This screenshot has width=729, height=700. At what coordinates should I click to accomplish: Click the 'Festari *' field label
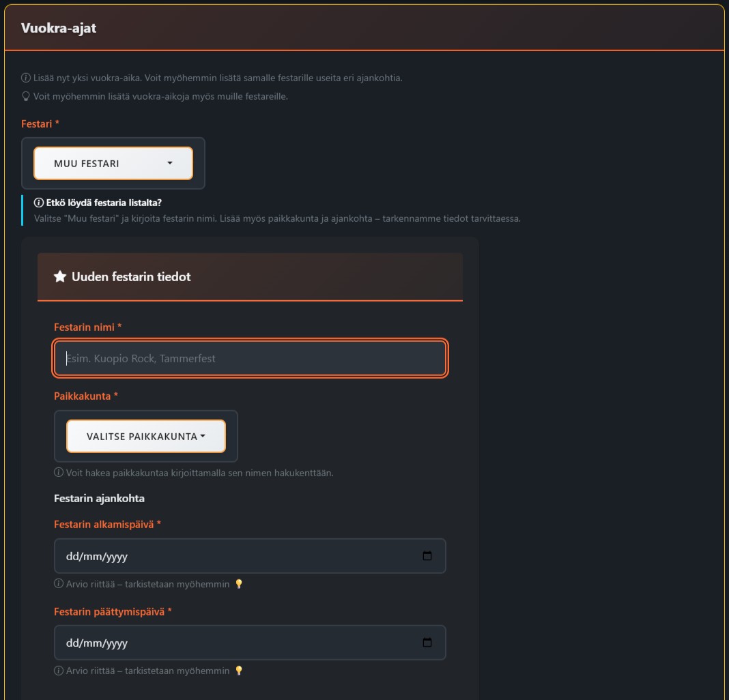click(40, 124)
